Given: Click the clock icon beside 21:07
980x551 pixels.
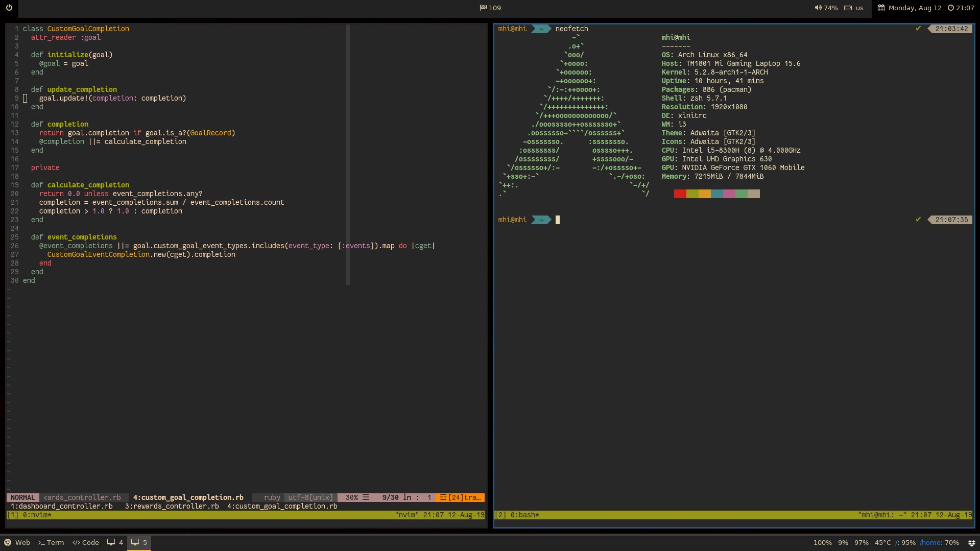Looking at the screenshot, I should tap(950, 8).
